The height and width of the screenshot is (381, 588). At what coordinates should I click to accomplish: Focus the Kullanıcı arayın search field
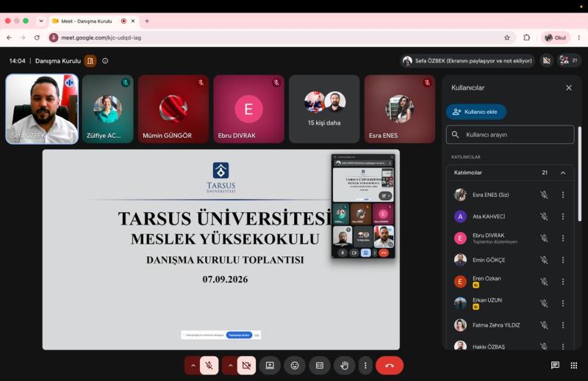(510, 134)
